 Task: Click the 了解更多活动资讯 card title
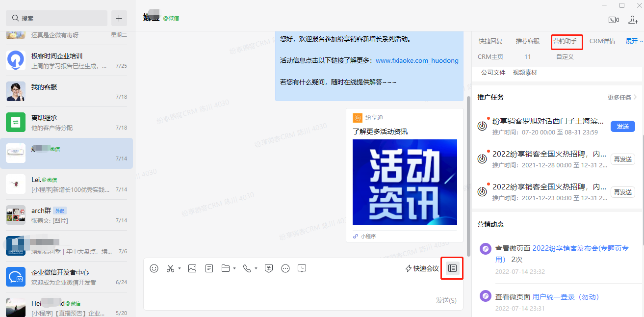coord(380,132)
